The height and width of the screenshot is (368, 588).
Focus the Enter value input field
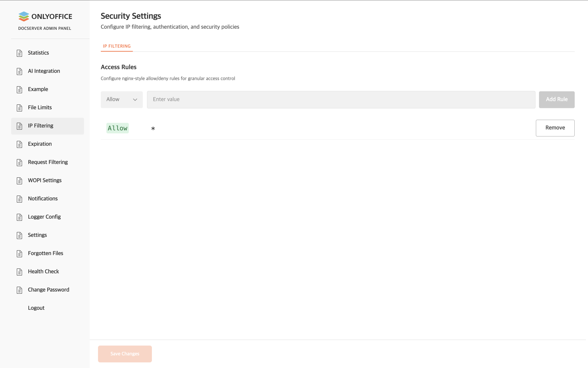[x=341, y=100]
